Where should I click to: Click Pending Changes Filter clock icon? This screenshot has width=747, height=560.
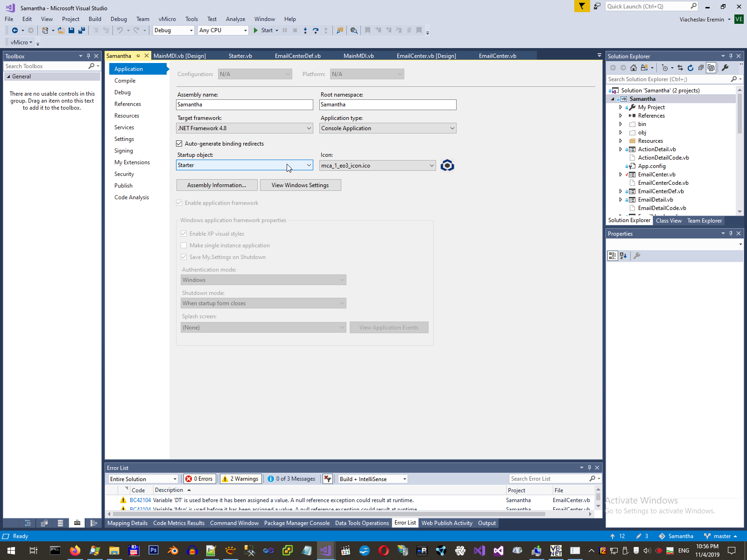click(x=665, y=68)
